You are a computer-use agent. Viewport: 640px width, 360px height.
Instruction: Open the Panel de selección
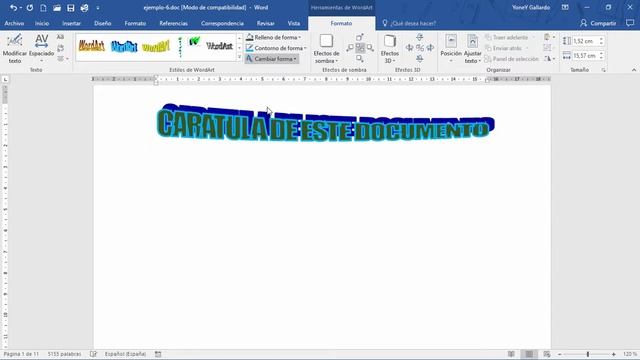512,59
